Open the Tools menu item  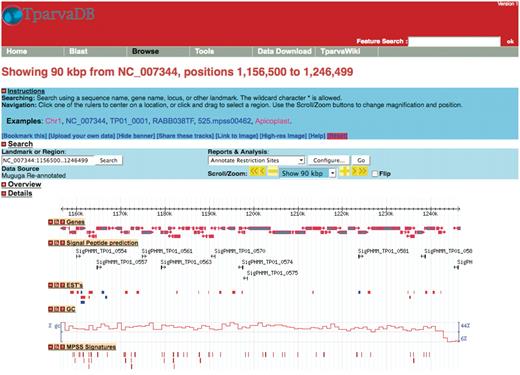tap(204, 51)
